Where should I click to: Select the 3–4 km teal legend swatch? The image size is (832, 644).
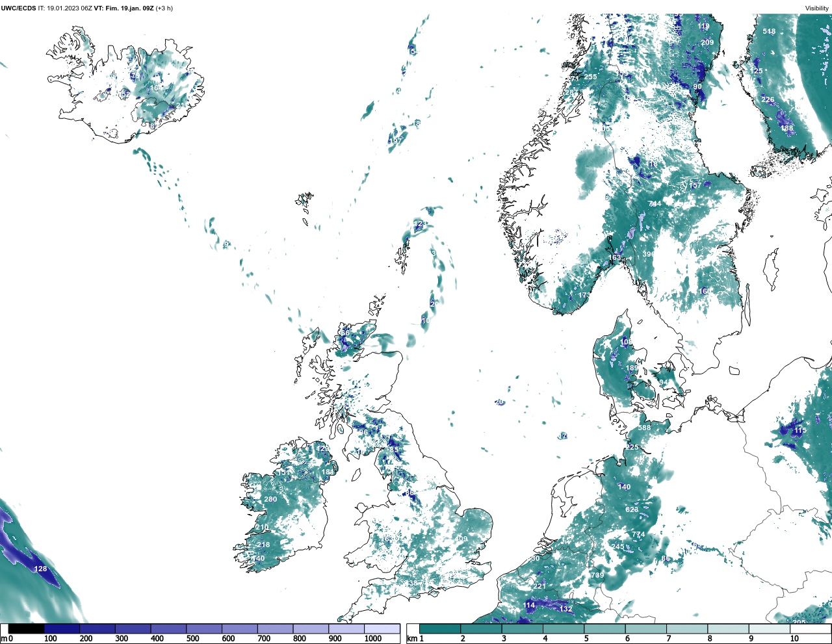[523, 628]
